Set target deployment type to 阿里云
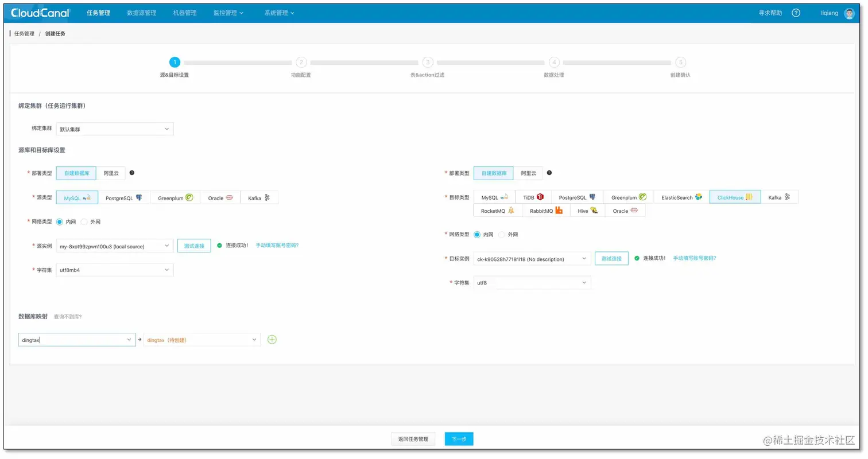The width and height of the screenshot is (868, 459). [x=528, y=173]
